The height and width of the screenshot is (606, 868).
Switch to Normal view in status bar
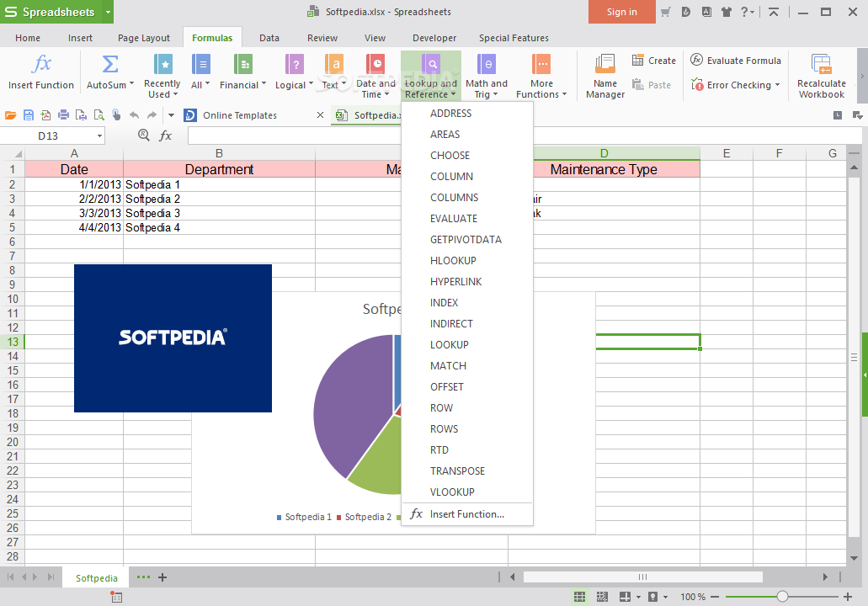pos(579,597)
